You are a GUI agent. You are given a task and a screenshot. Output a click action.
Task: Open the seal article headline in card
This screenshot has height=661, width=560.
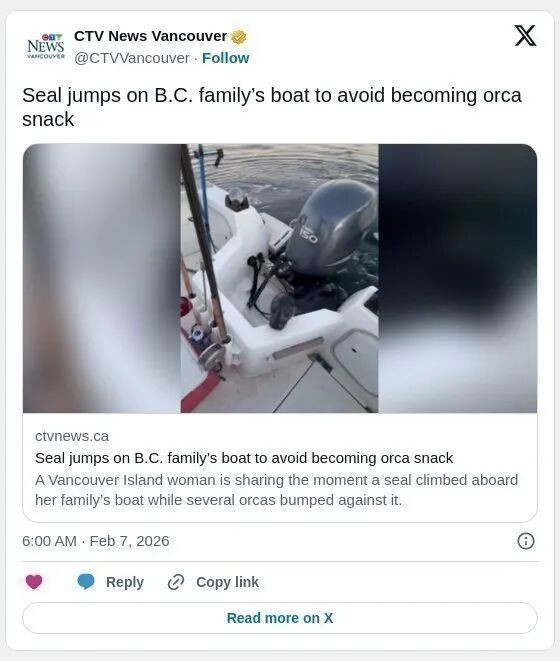point(244,458)
